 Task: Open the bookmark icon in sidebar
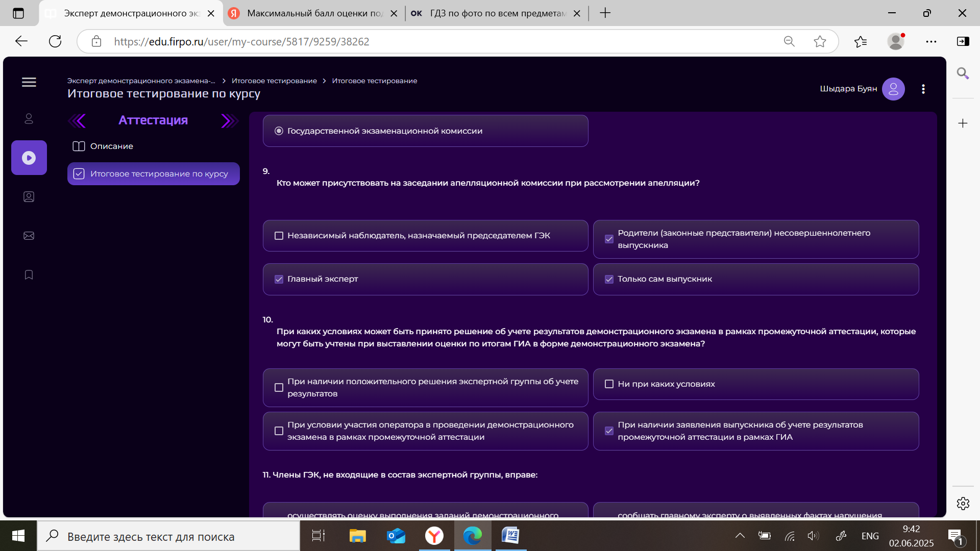29,275
